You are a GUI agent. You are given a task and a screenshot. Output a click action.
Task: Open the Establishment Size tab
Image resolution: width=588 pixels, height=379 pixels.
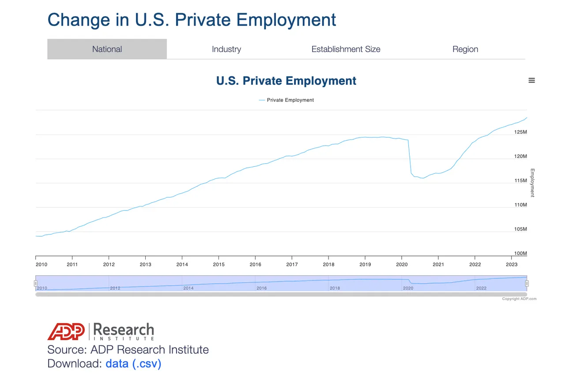tap(346, 49)
